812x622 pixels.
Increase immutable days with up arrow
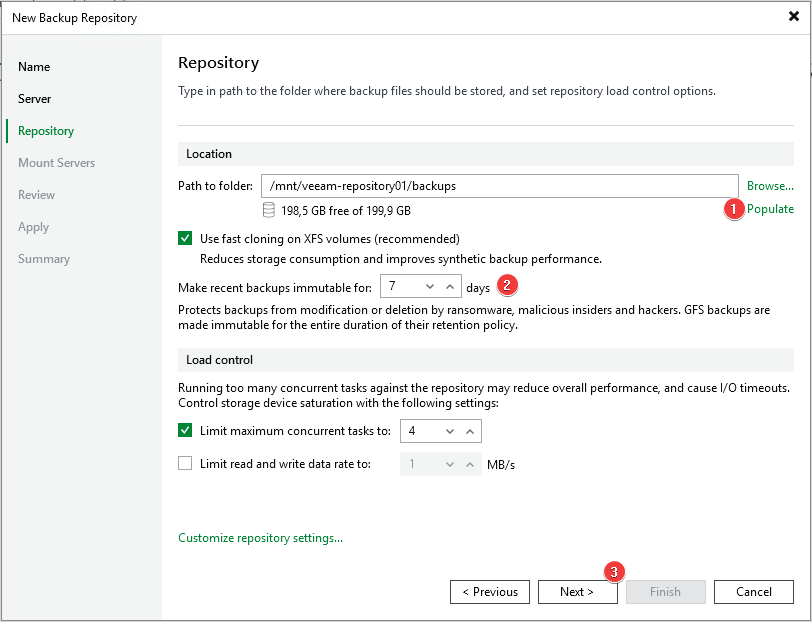click(x=450, y=287)
